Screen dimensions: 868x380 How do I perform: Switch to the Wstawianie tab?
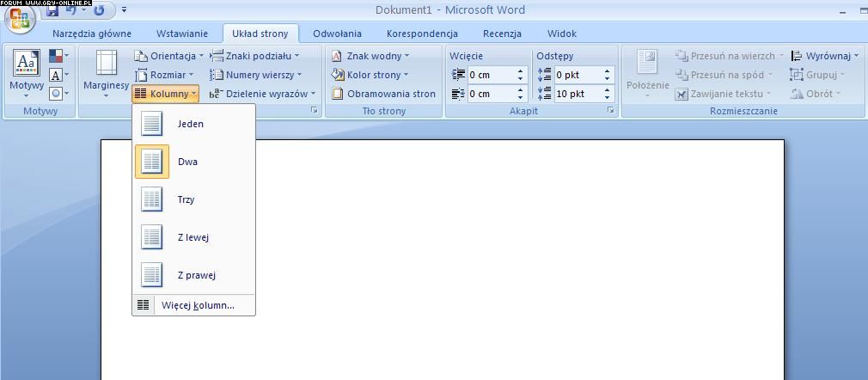pyautogui.click(x=182, y=34)
